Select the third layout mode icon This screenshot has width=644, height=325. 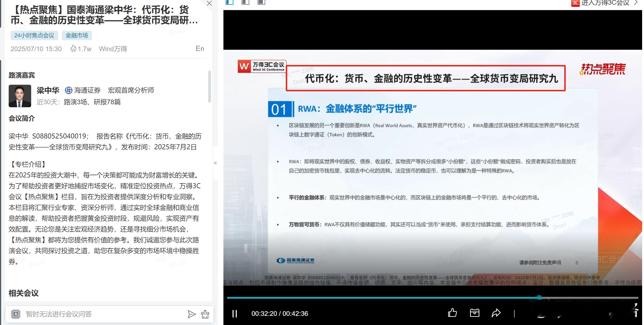261,2
